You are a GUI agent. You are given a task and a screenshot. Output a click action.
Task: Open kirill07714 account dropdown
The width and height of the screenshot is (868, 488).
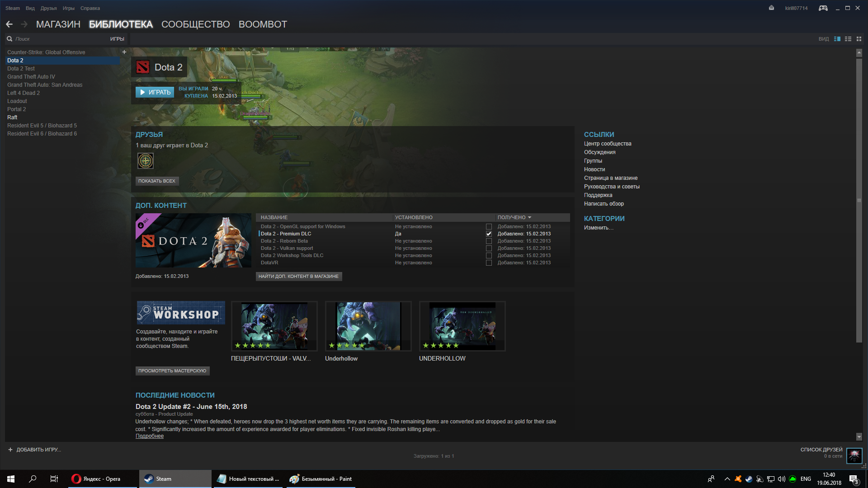pos(796,8)
